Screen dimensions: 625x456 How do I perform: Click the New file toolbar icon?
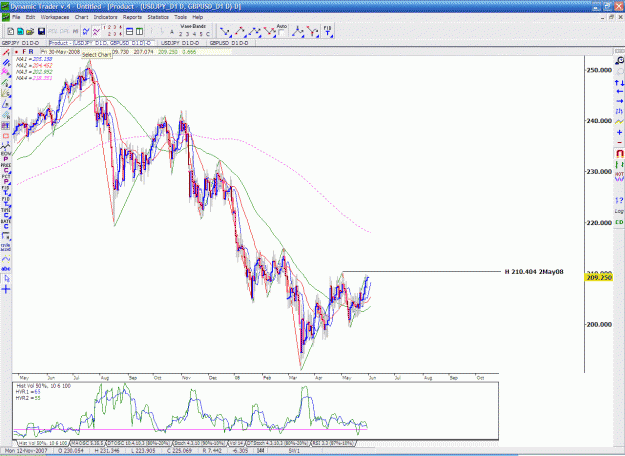(x=11, y=31)
